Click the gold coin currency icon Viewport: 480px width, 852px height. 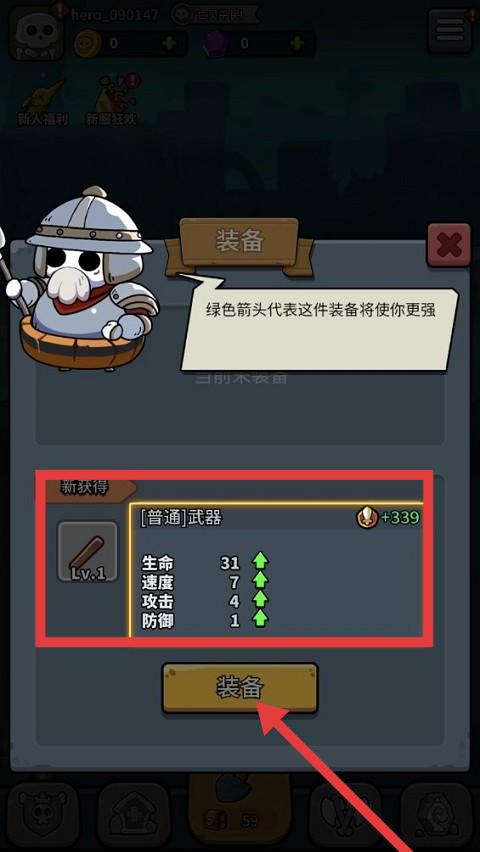(86, 42)
